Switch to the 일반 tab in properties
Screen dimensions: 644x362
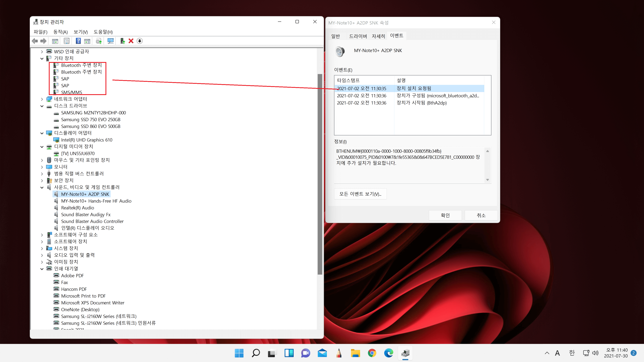(336, 36)
